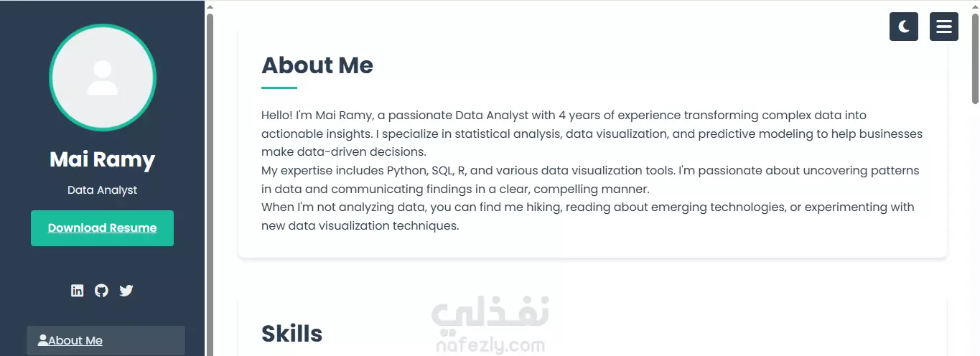
Task: Click the paragraph starting "Hello! I'm Mai Ramy"
Action: click(x=592, y=133)
